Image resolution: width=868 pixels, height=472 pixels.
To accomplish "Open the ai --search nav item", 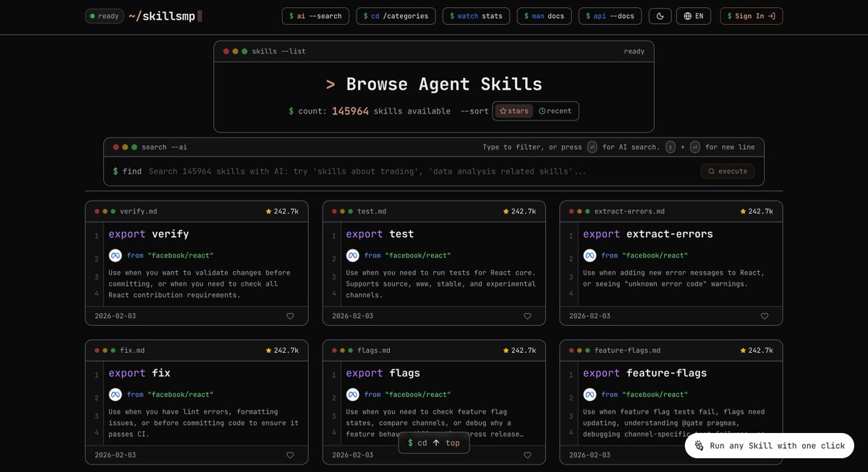I will (x=315, y=16).
